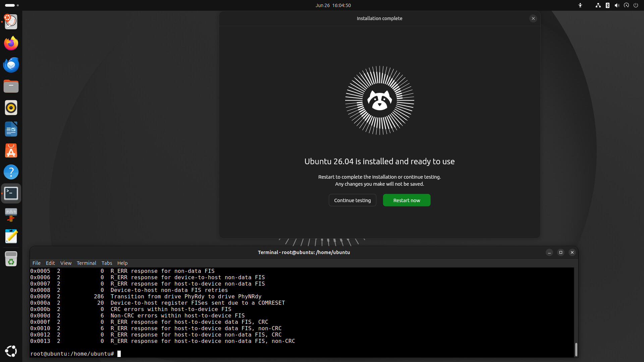Click "Transition from drive PhyRdy to drive PhyNRdy" line

pos(186,297)
